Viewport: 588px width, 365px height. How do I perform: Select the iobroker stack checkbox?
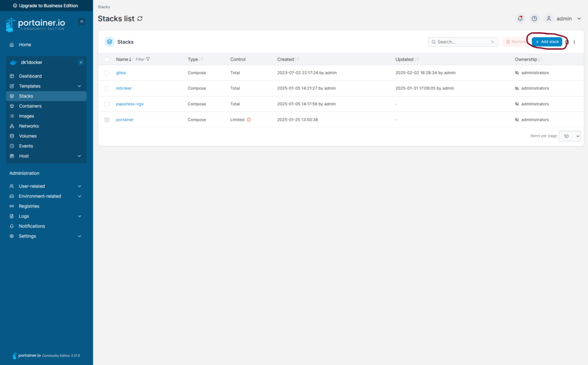click(107, 89)
